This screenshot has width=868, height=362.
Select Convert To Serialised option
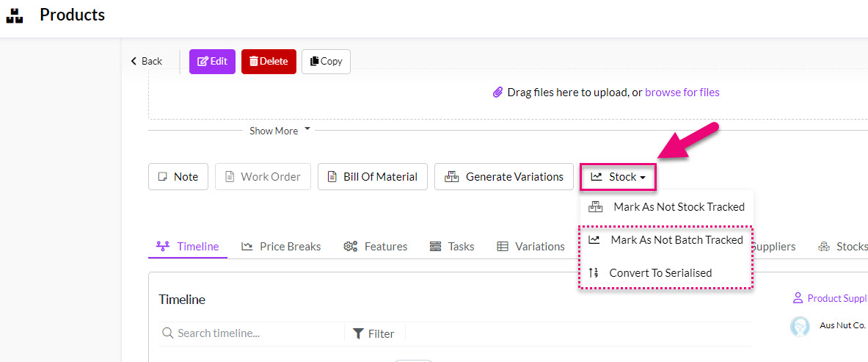[x=665, y=272]
